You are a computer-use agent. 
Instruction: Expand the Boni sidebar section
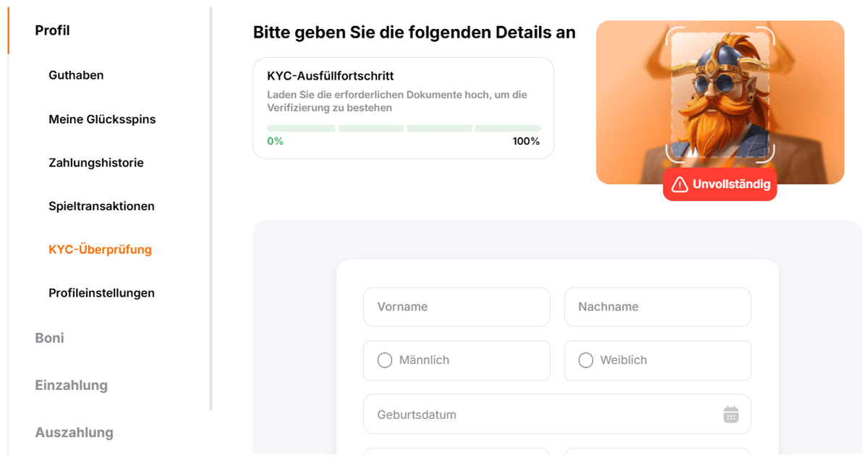pos(49,338)
